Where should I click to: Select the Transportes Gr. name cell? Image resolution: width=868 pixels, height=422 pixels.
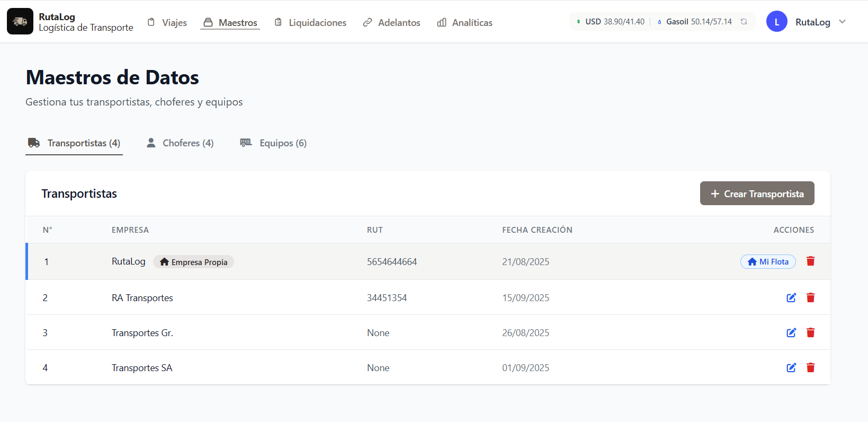(x=142, y=333)
